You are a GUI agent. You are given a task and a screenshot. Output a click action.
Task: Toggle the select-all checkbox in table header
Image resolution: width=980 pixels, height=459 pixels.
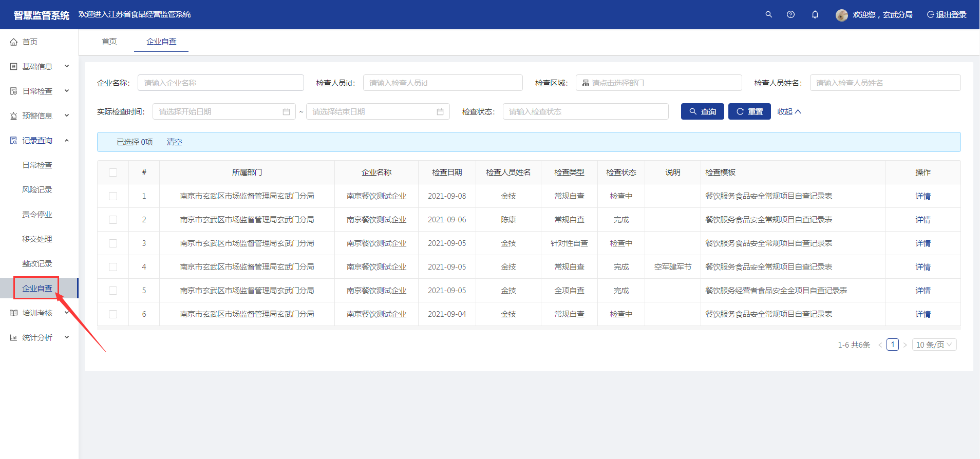click(113, 173)
